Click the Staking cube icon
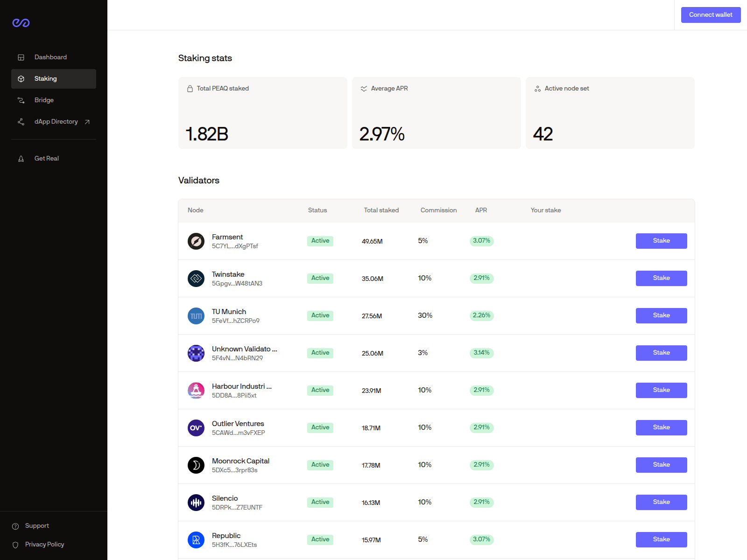This screenshot has height=560, width=747. pos(21,79)
